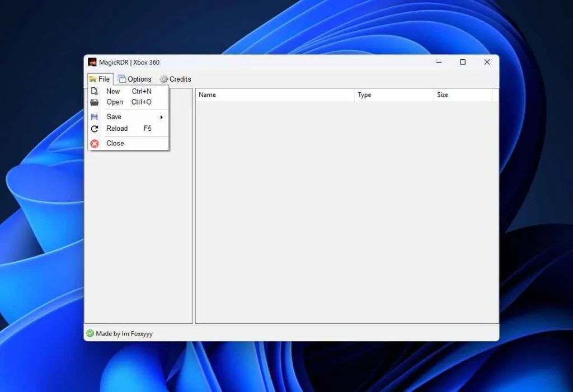Click the Credits gear icon

(164, 79)
